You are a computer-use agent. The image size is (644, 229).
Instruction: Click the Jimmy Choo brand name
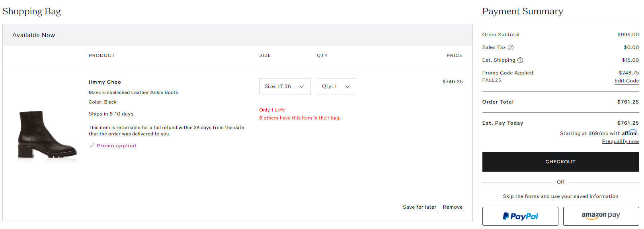point(105,82)
